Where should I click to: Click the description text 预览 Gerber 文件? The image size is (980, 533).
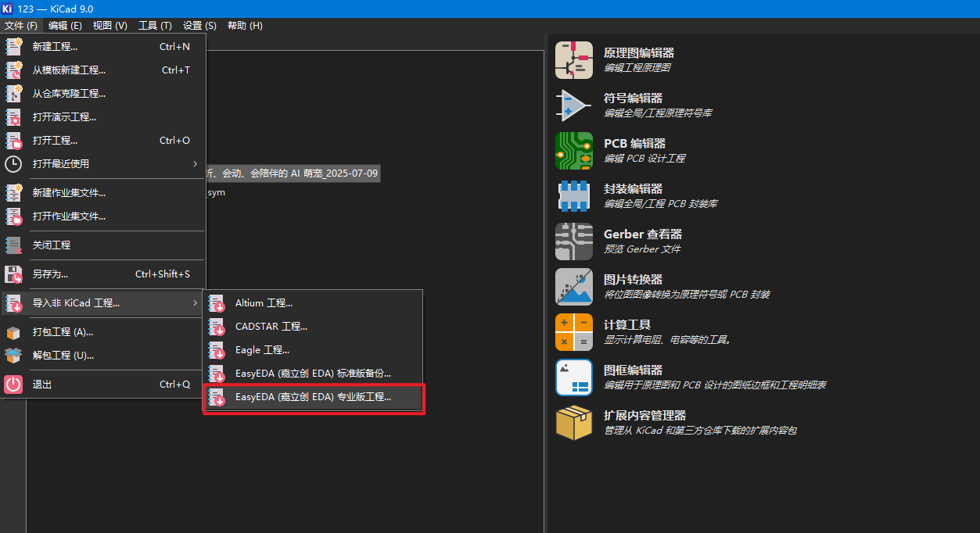click(x=642, y=249)
